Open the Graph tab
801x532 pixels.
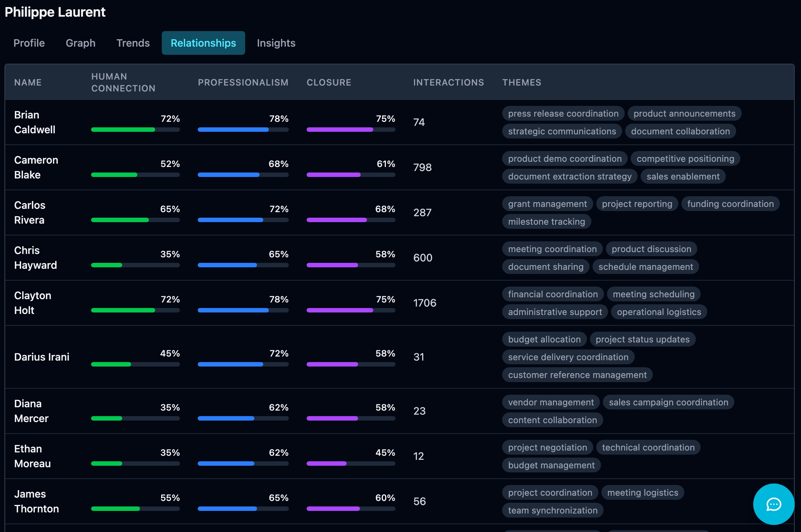click(80, 43)
